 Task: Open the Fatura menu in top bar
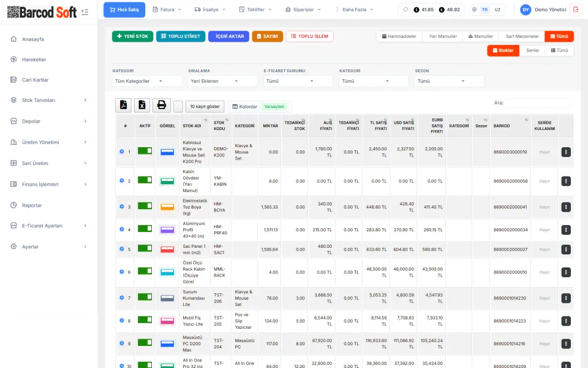pyautogui.click(x=167, y=10)
